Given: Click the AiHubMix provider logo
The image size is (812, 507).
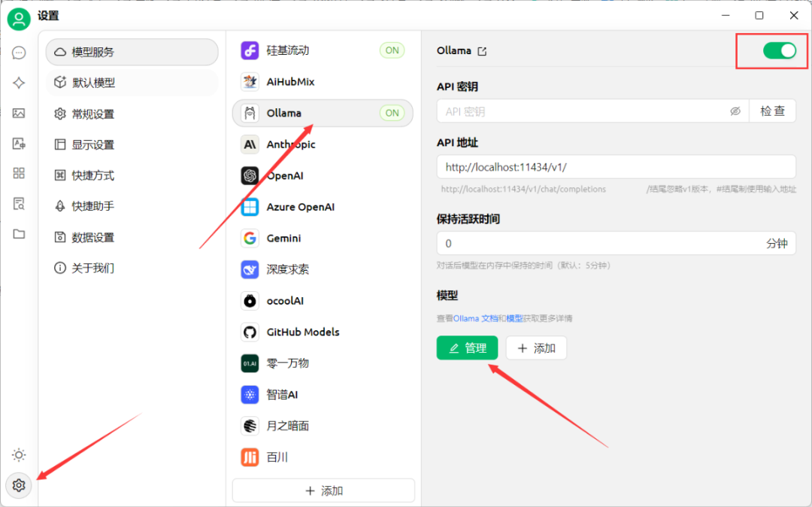Looking at the screenshot, I should tap(250, 82).
